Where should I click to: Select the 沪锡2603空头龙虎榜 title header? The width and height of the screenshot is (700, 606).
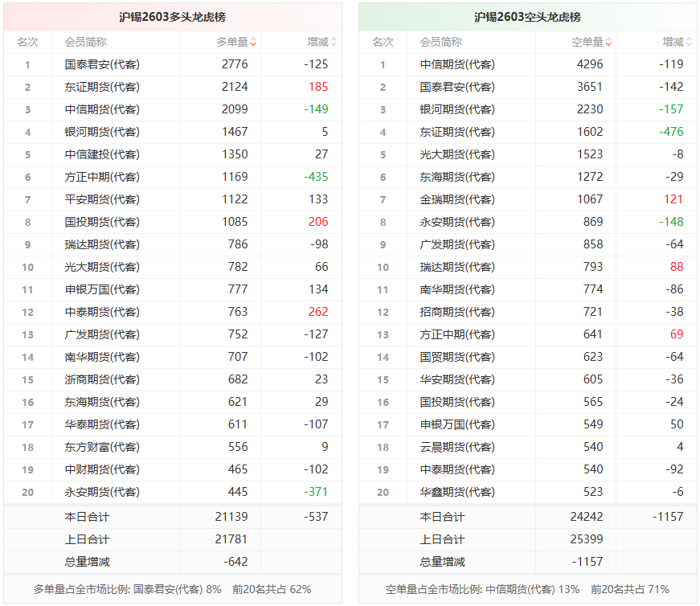tap(527, 17)
